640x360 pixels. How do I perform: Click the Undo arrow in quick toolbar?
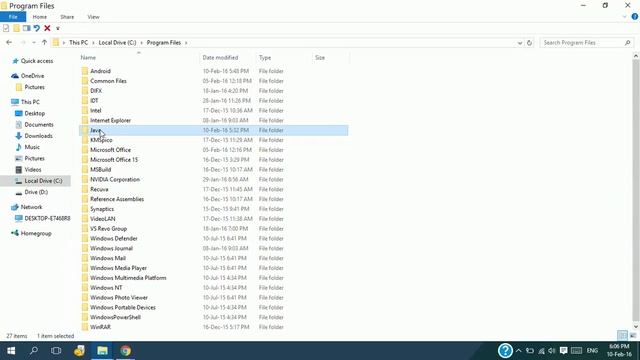pyautogui.click(x=37, y=28)
